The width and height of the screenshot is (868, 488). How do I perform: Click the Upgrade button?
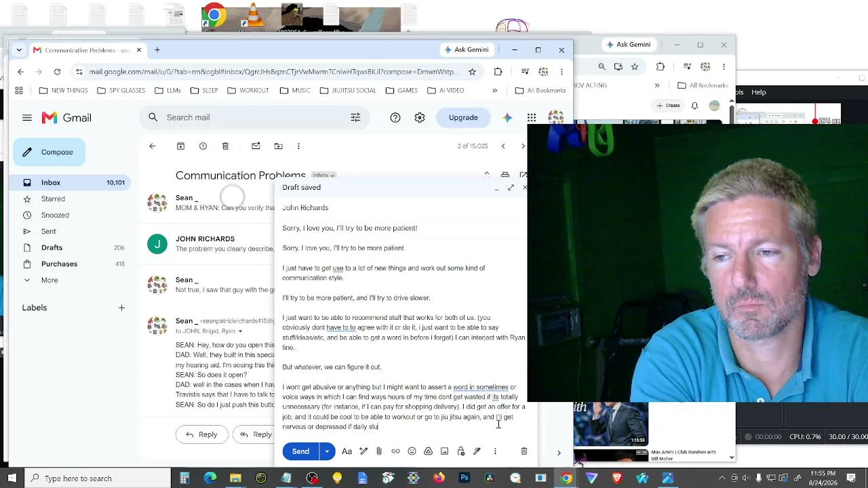pyautogui.click(x=463, y=117)
